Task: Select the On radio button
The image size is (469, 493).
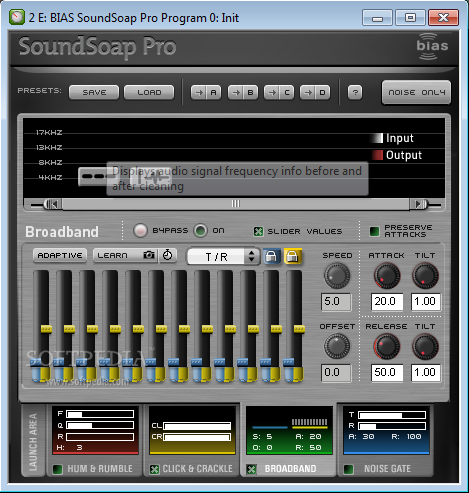Action: click(x=201, y=230)
